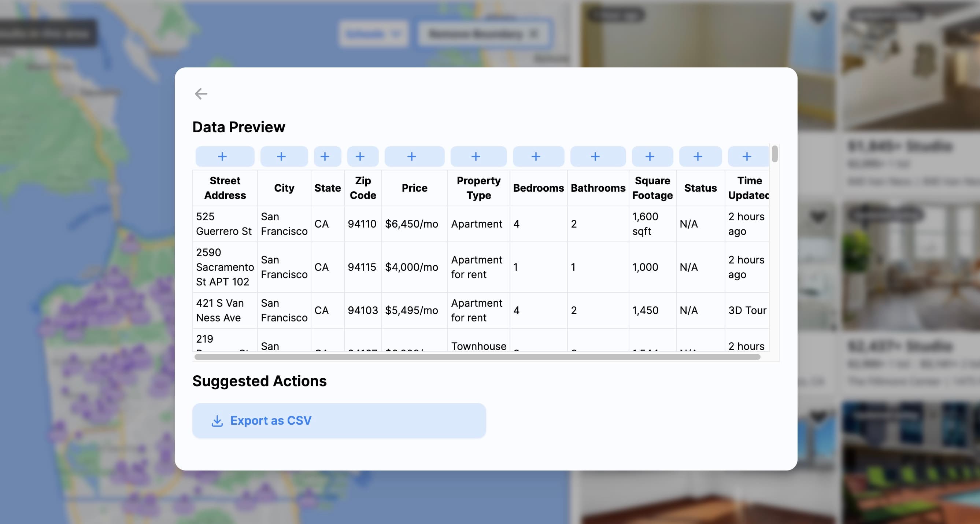The height and width of the screenshot is (524, 980).
Task: Click the plus button above Bedrooms column
Action: (x=538, y=156)
